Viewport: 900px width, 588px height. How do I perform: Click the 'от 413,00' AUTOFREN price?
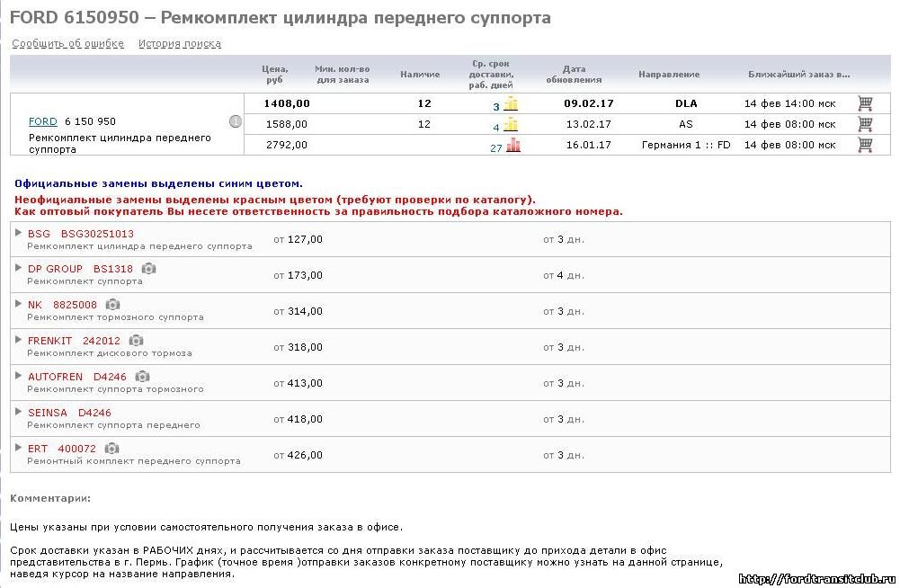[298, 383]
